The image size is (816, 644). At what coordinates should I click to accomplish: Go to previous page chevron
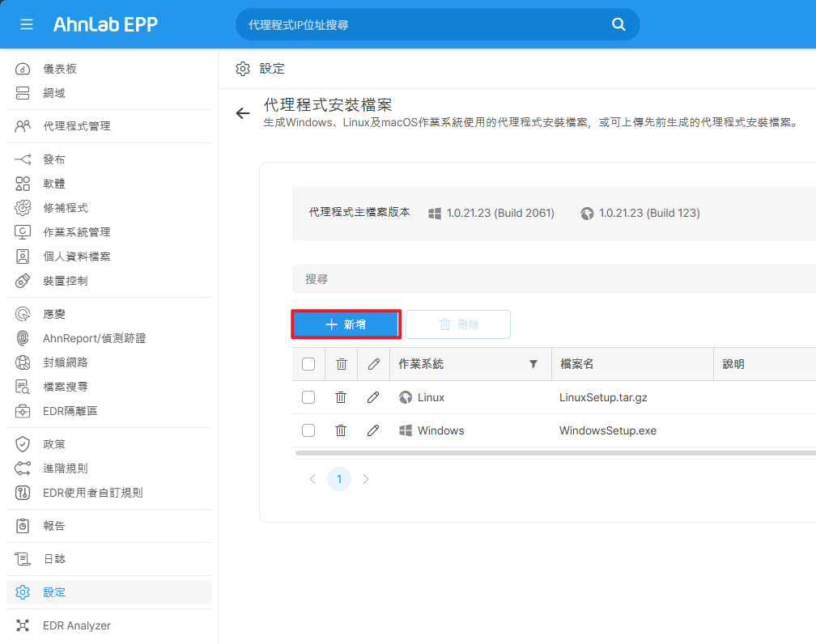(x=312, y=479)
